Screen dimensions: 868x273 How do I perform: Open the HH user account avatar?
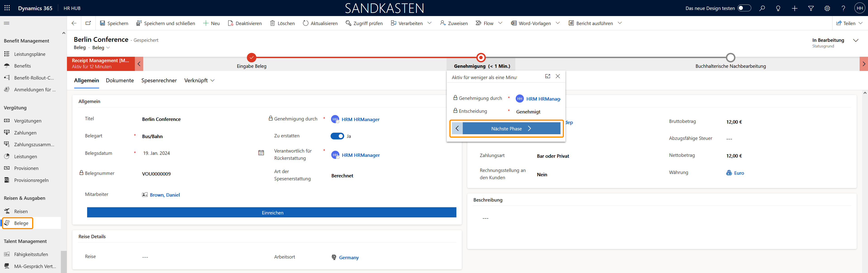pos(860,8)
